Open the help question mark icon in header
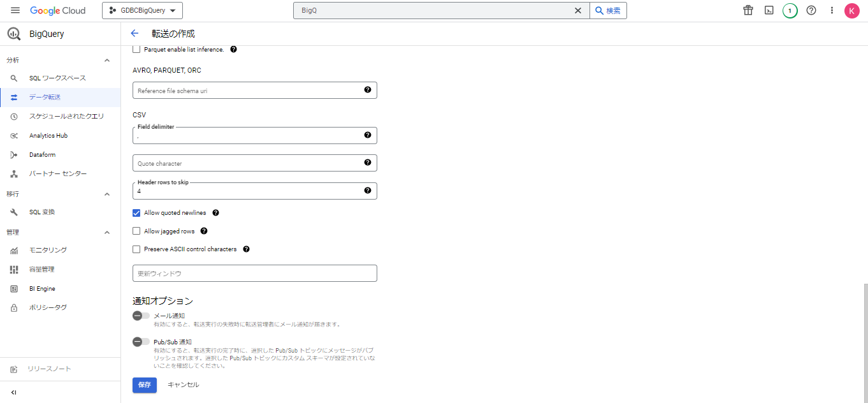This screenshot has height=403, width=868. (x=811, y=10)
